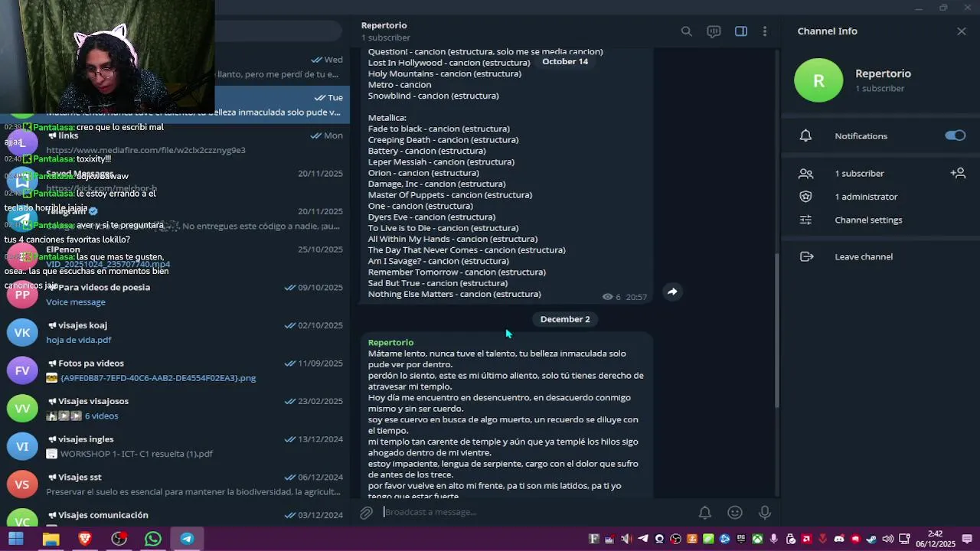Click the Repertorio sender name in message

click(x=390, y=342)
